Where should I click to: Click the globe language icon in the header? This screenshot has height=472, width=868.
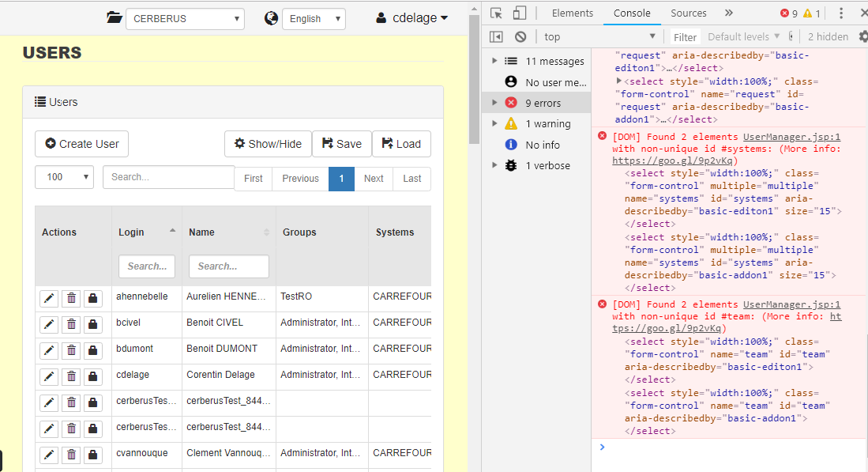click(271, 17)
